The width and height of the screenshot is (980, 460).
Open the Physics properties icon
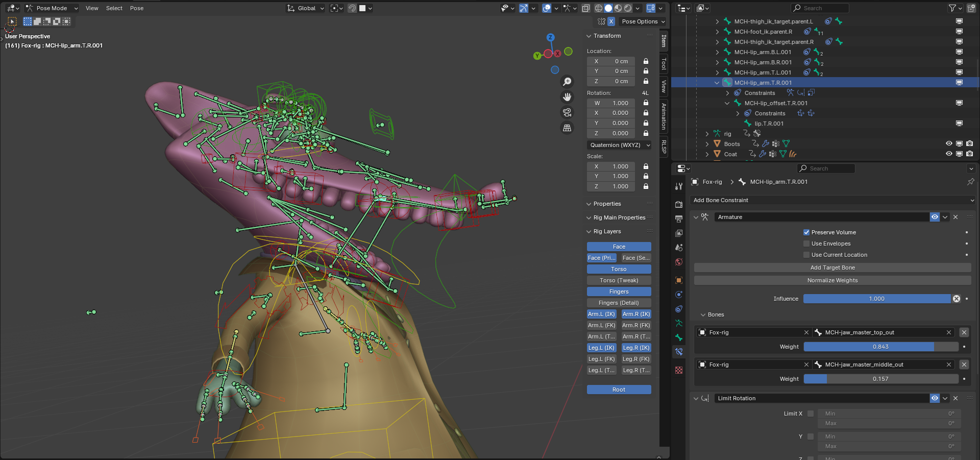coord(679,295)
